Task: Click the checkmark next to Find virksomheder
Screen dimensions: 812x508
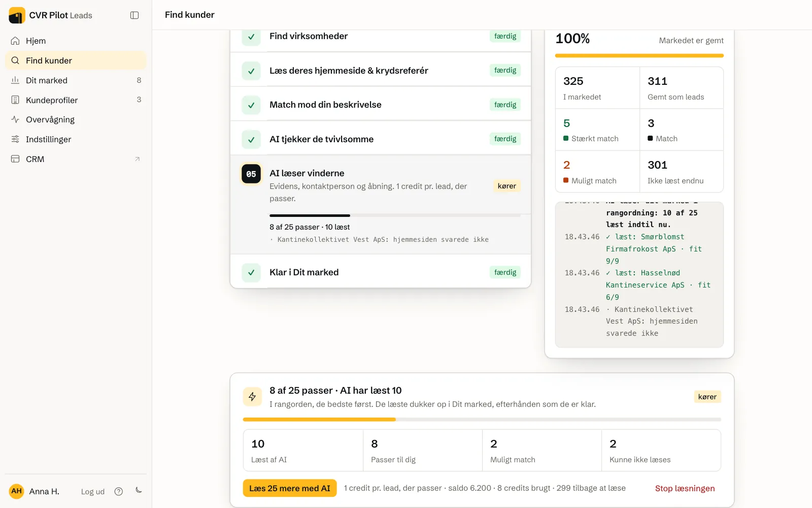Action: (x=251, y=37)
